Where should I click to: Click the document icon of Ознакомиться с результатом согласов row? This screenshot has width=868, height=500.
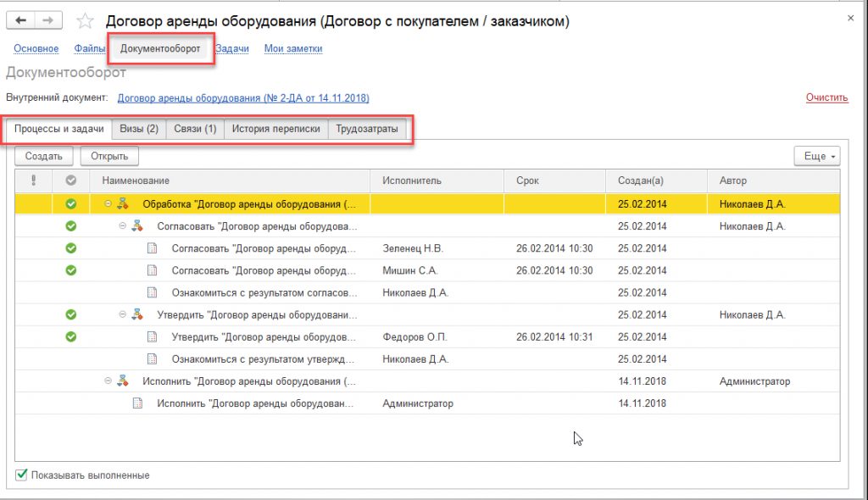coord(153,292)
